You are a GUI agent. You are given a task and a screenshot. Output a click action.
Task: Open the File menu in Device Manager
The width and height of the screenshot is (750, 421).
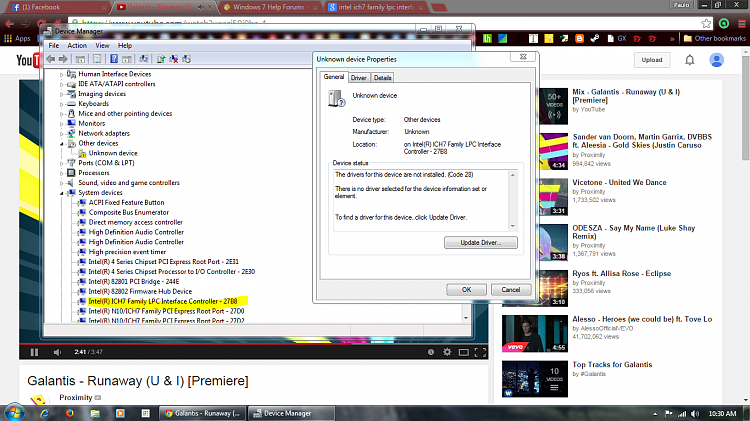click(x=54, y=45)
